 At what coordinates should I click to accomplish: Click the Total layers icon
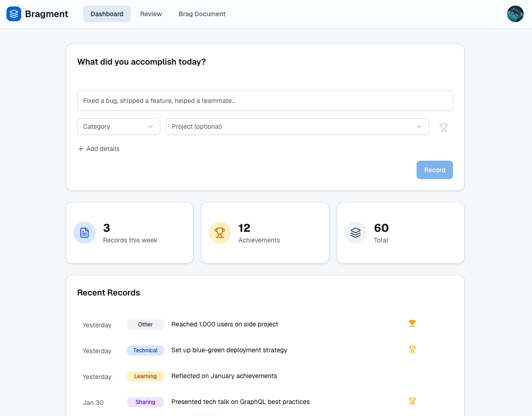[356, 233]
